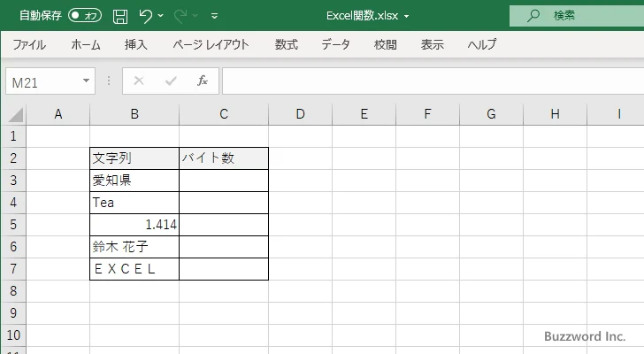The height and width of the screenshot is (354, 644).
Task: Select row 3 header
Action: (13, 181)
